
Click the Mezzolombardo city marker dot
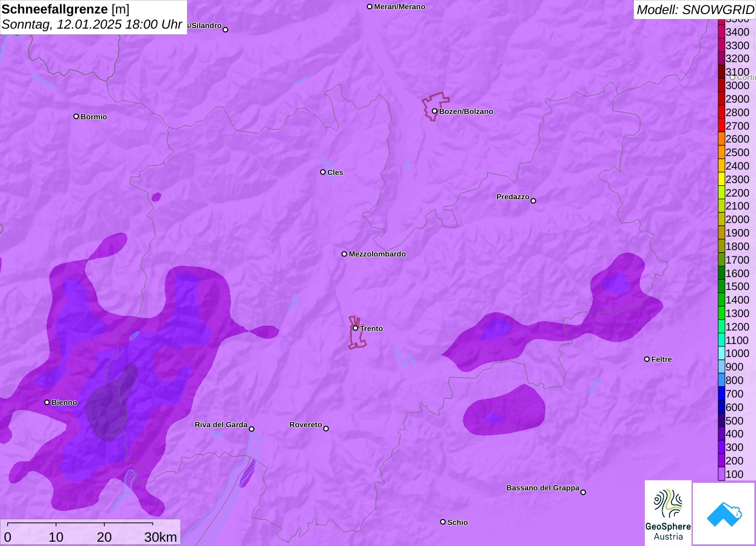pyautogui.click(x=345, y=254)
